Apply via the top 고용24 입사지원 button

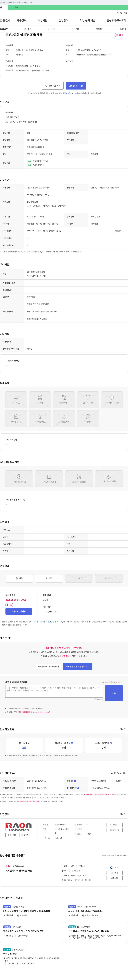(76, 86)
